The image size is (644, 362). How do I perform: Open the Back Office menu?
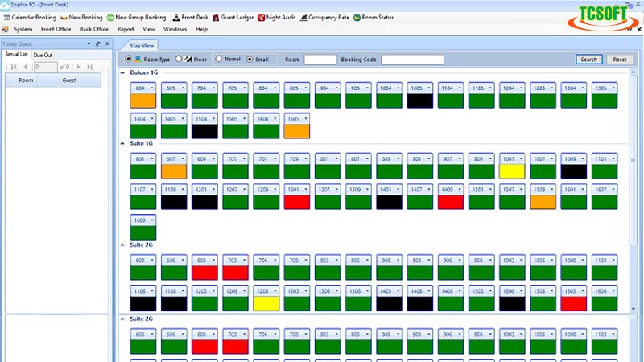tap(94, 29)
